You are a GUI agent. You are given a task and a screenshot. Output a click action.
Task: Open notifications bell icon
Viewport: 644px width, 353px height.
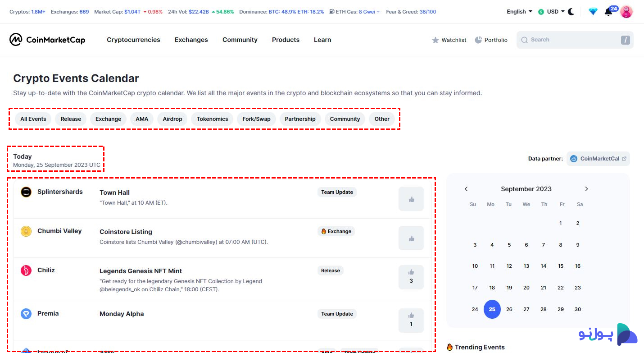click(x=608, y=12)
